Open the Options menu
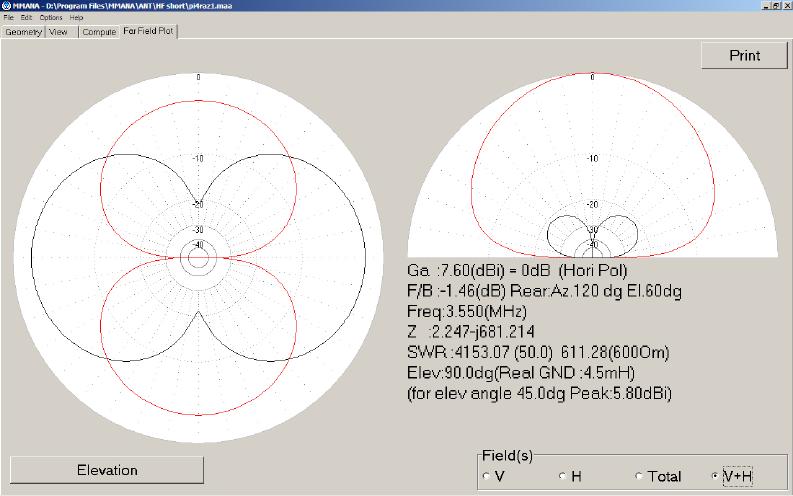Viewport: 793px width, 496px height. [50, 18]
